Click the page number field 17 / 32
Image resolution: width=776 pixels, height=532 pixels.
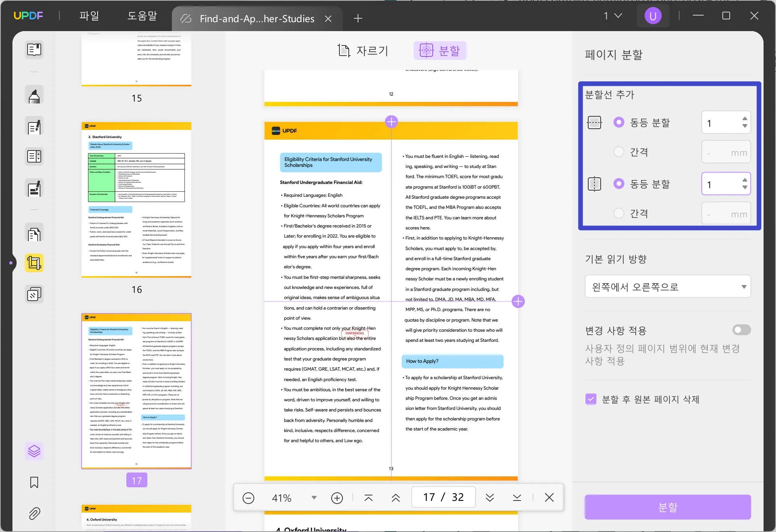coord(444,497)
